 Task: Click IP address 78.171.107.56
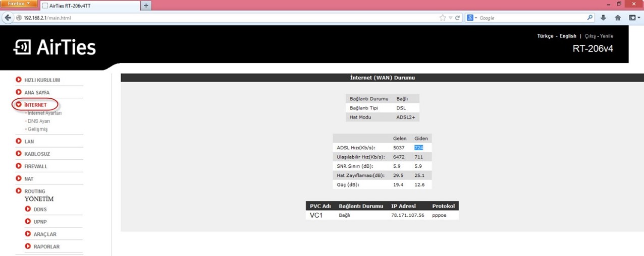407,215
